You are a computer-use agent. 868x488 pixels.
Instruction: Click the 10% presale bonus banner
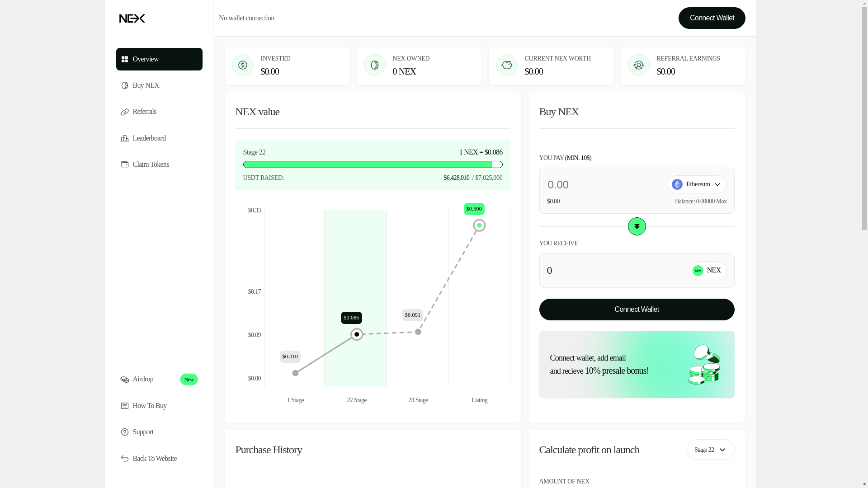[637, 365]
